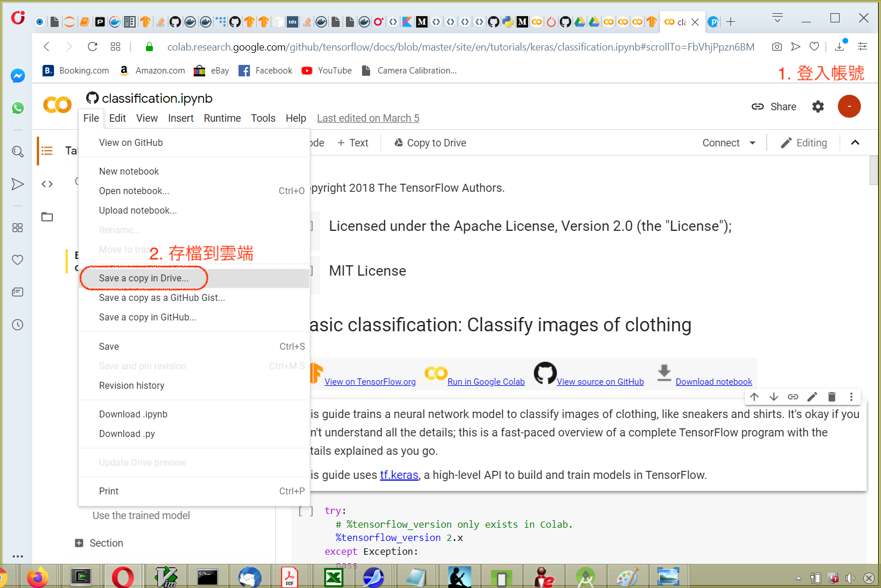This screenshot has height=588, width=881.
Task: Choose Upload notebook
Action: point(194,211)
